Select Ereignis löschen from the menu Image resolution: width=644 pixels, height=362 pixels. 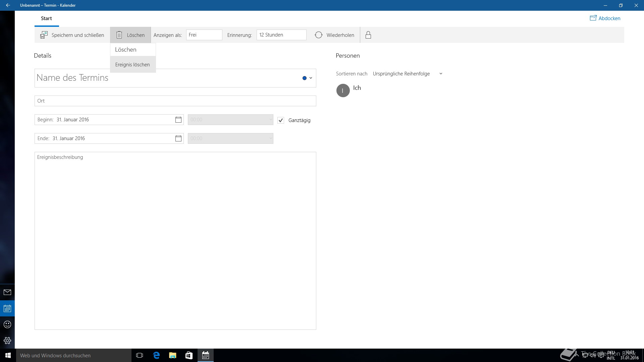(133, 64)
